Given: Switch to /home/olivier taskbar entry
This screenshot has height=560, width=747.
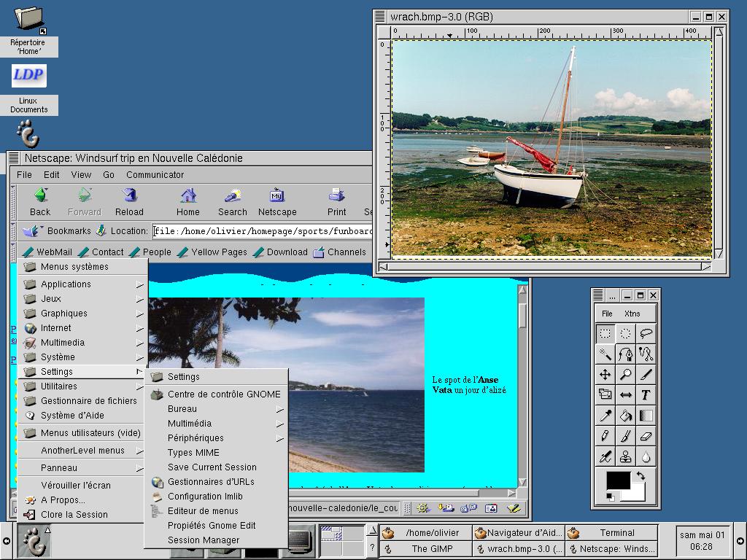Looking at the screenshot, I should [x=425, y=533].
